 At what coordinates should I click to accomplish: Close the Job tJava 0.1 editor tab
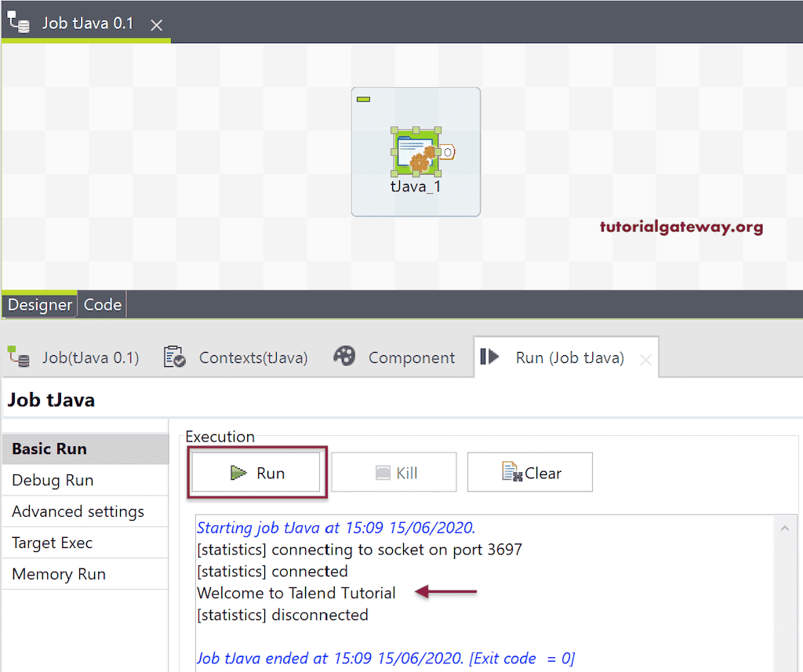pyautogui.click(x=156, y=24)
